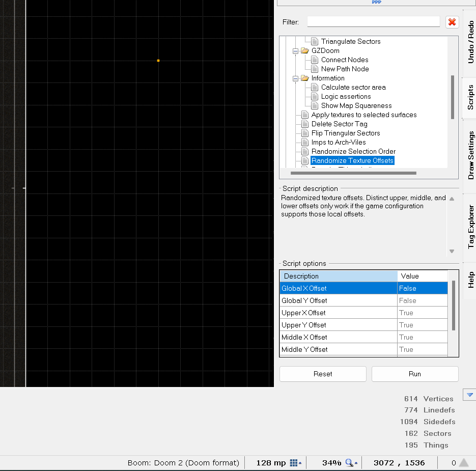This screenshot has width=476, height=471.
Task: Click the blue arrows at panel top
Action: click(376, 2)
